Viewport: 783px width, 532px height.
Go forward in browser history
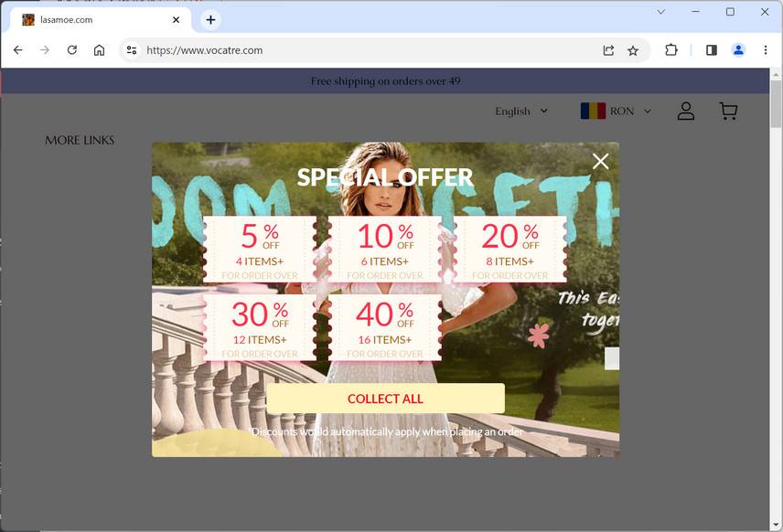tap(45, 50)
